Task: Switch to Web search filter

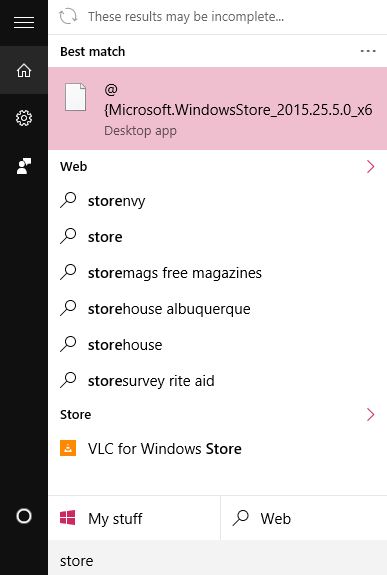Action: coord(304,518)
